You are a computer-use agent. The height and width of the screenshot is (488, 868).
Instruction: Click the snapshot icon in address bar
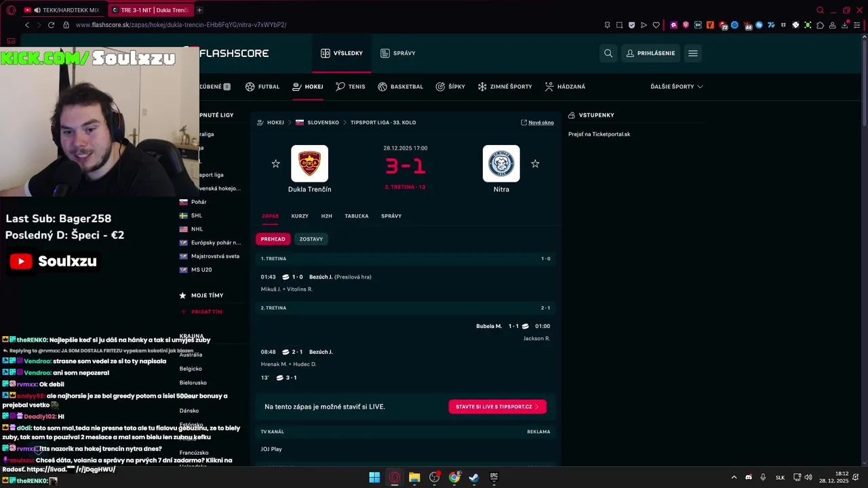click(619, 25)
